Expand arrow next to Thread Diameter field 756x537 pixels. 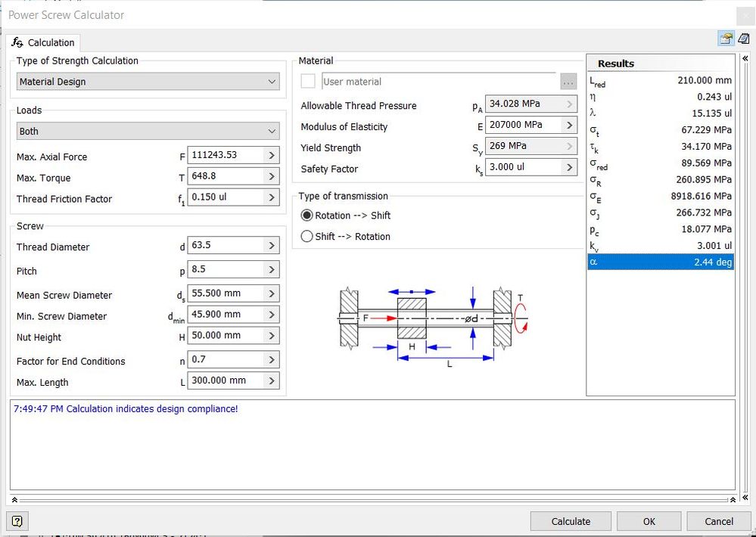tap(272, 245)
